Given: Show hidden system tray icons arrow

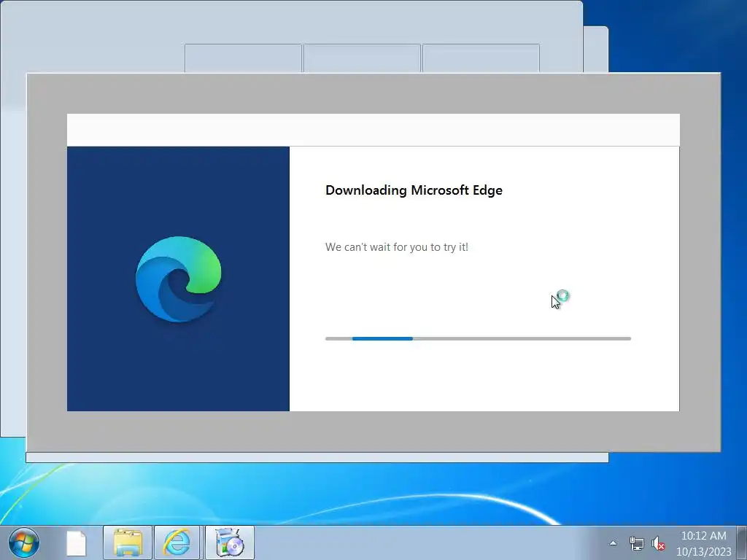Looking at the screenshot, I should coord(613,542).
